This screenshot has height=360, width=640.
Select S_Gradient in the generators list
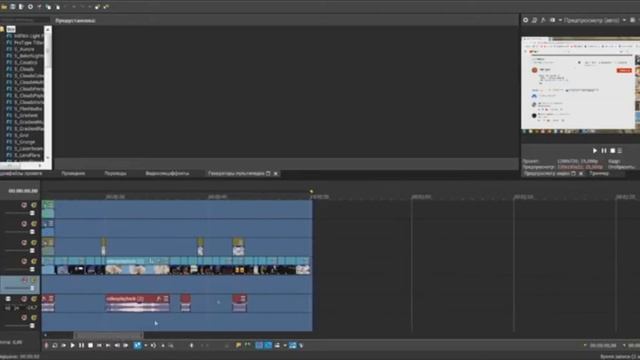(x=26, y=116)
